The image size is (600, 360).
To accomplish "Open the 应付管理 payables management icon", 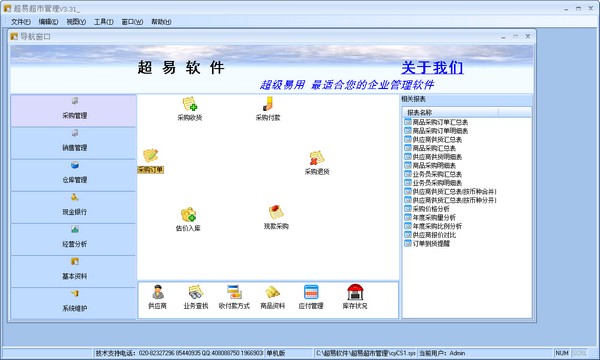I will pyautogui.click(x=311, y=297).
